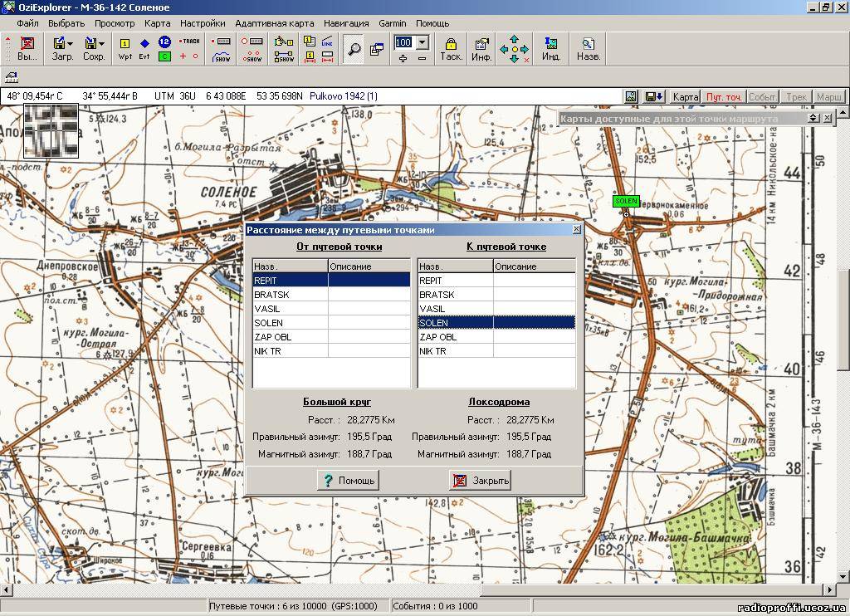Select ZAP OBL in the К путевой точке list
The height and width of the screenshot is (616, 850).
(496, 337)
